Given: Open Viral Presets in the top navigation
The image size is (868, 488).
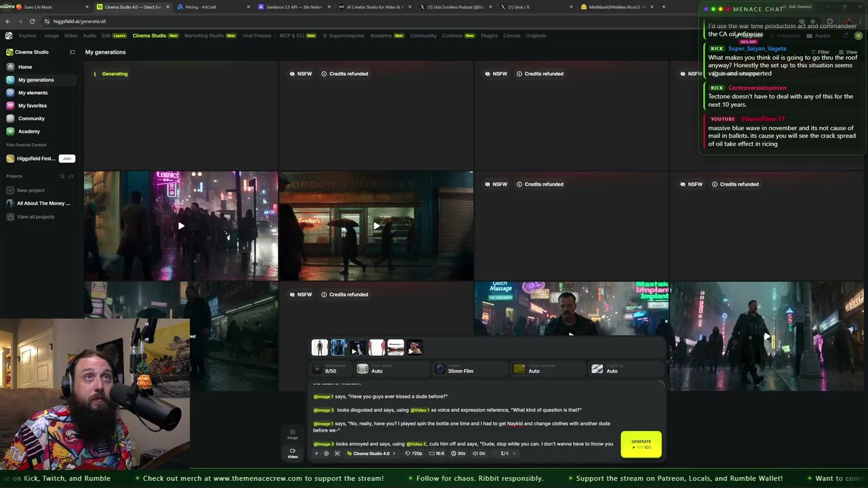Looking at the screenshot, I should (x=257, y=35).
